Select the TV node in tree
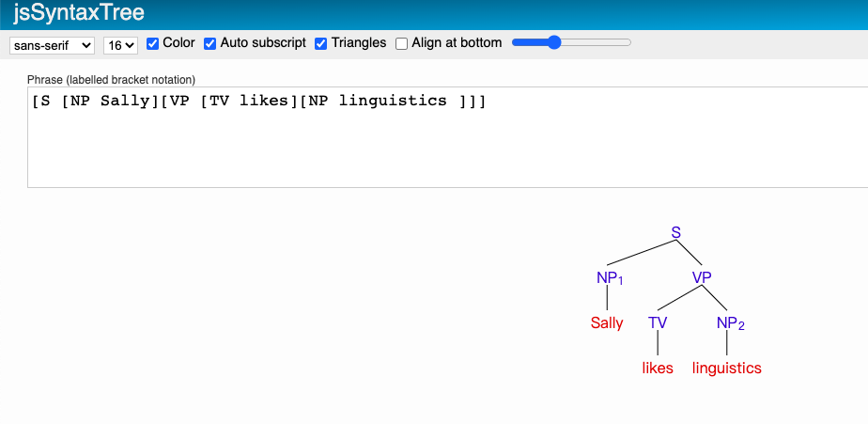Screen dimensions: 868x424 tap(658, 322)
